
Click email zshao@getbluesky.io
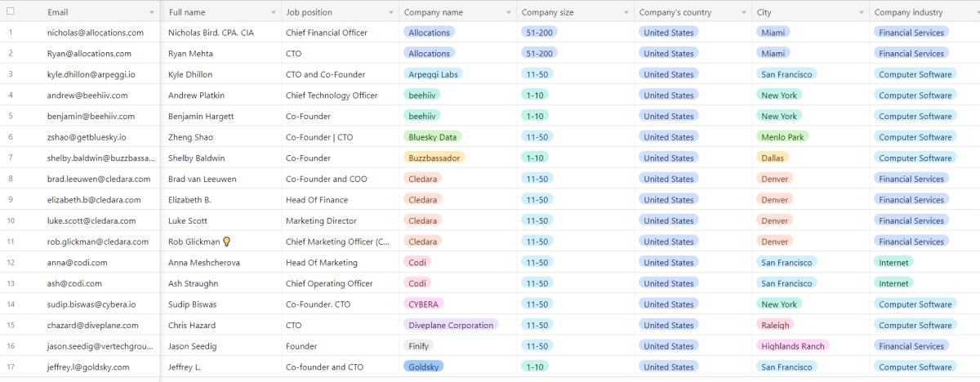click(87, 137)
